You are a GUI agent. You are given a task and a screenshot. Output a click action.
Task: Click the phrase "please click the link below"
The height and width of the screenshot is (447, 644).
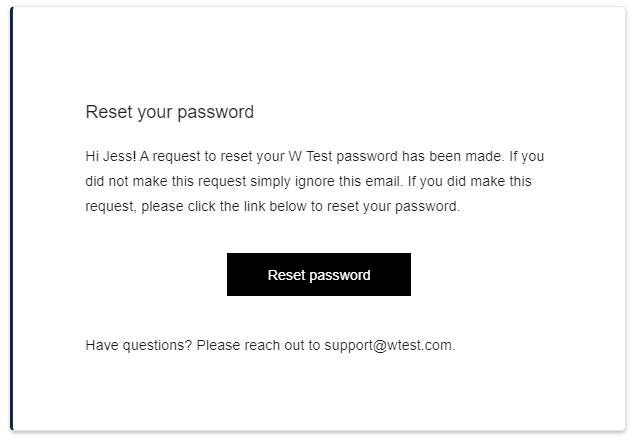coord(226,207)
